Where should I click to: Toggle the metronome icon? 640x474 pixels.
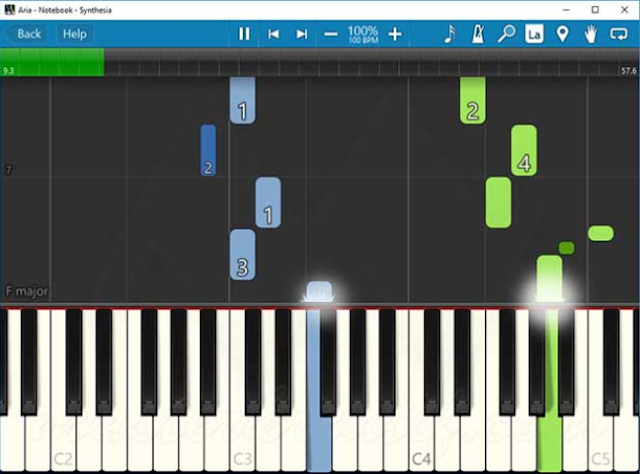[478, 34]
